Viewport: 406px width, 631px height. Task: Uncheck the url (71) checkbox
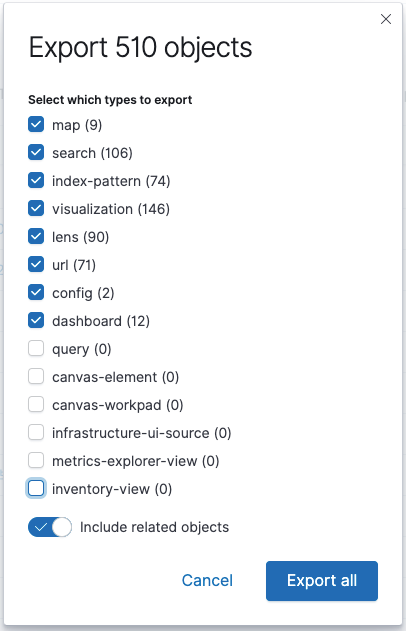pyautogui.click(x=36, y=264)
